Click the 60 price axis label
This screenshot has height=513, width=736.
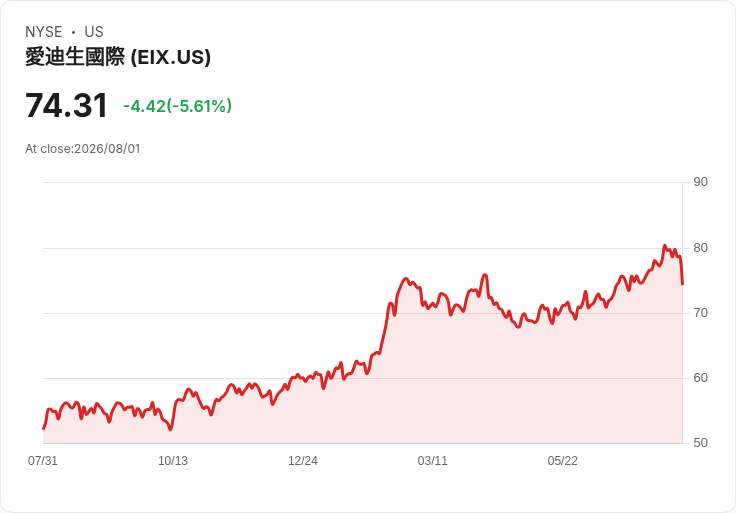[x=700, y=378]
